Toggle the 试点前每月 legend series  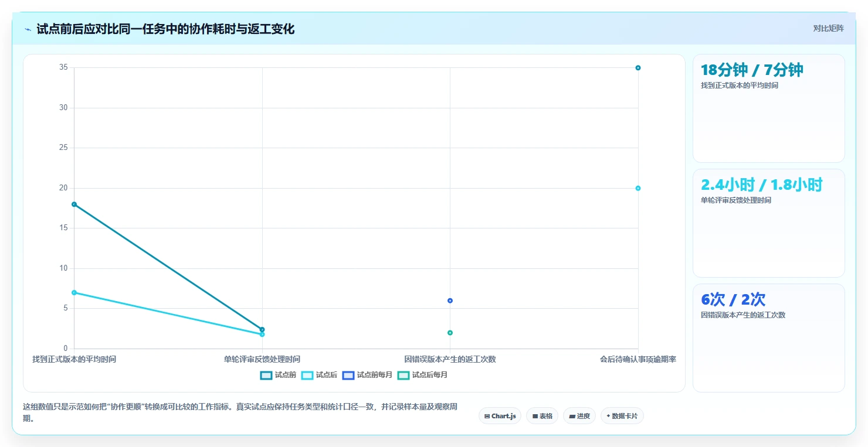tap(368, 375)
